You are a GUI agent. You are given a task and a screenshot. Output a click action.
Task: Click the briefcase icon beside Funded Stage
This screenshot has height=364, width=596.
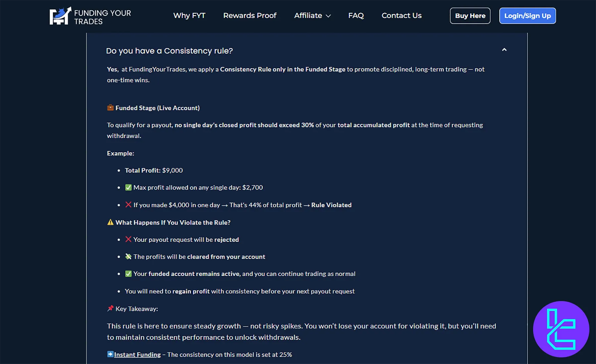click(x=110, y=108)
